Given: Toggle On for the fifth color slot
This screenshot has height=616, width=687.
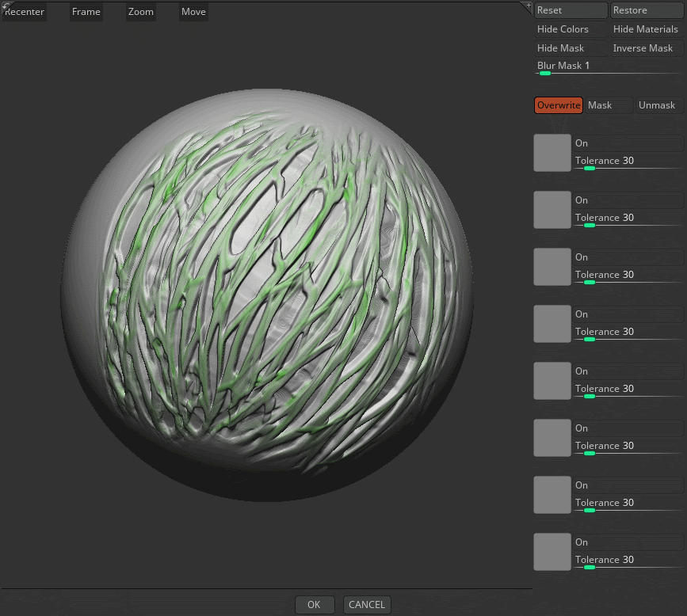Looking at the screenshot, I should point(628,371).
